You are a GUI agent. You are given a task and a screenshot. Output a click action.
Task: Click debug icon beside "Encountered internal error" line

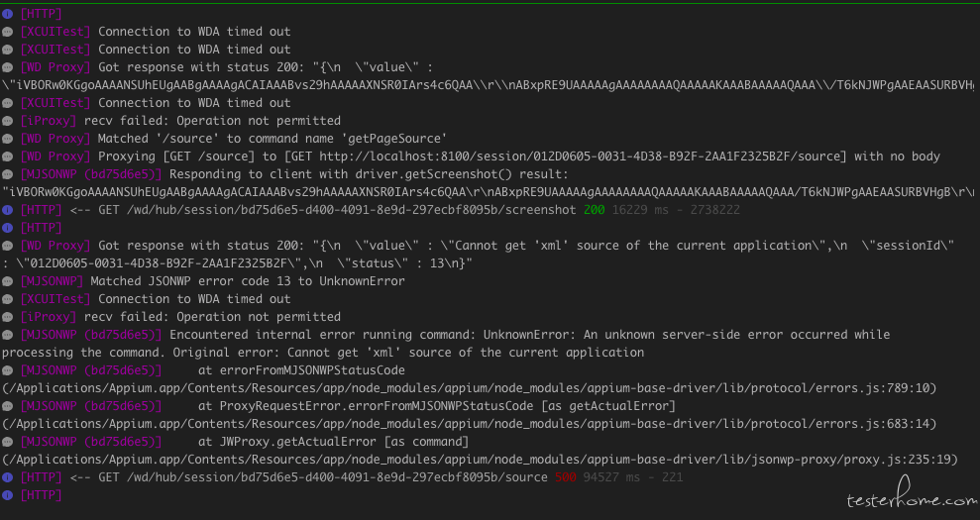8,335
